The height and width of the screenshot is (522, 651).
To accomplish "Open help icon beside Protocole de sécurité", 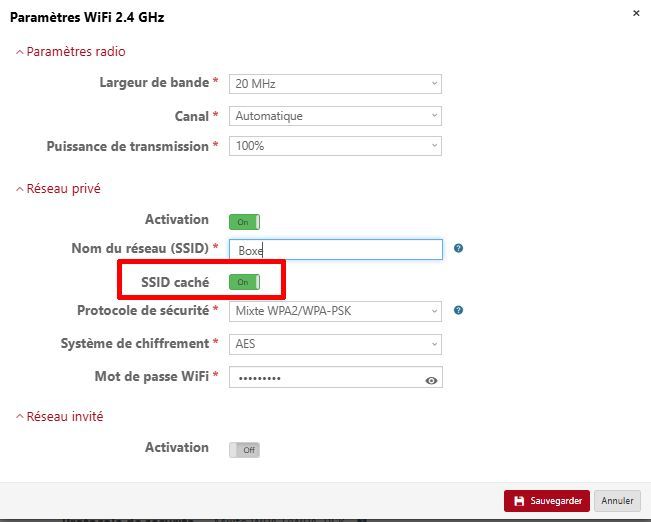I will tap(458, 310).
